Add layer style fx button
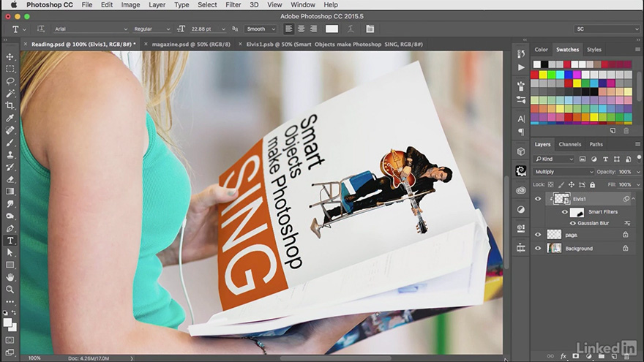 pyautogui.click(x=563, y=356)
